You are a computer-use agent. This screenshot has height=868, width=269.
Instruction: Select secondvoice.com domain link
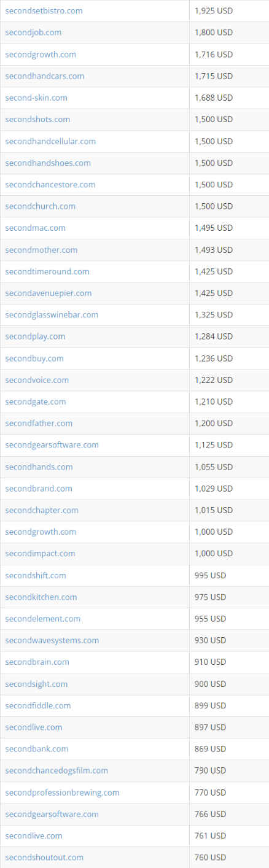(37, 380)
